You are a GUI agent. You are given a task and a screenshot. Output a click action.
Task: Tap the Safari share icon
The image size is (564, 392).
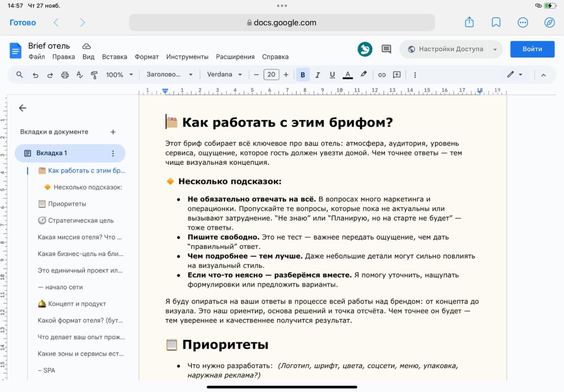tap(469, 23)
